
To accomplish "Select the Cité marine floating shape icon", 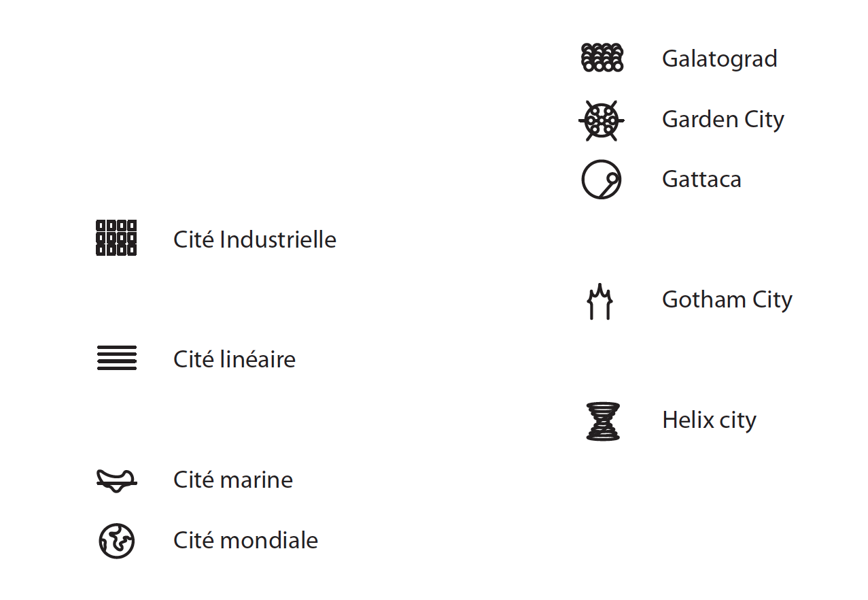I will tap(116, 481).
